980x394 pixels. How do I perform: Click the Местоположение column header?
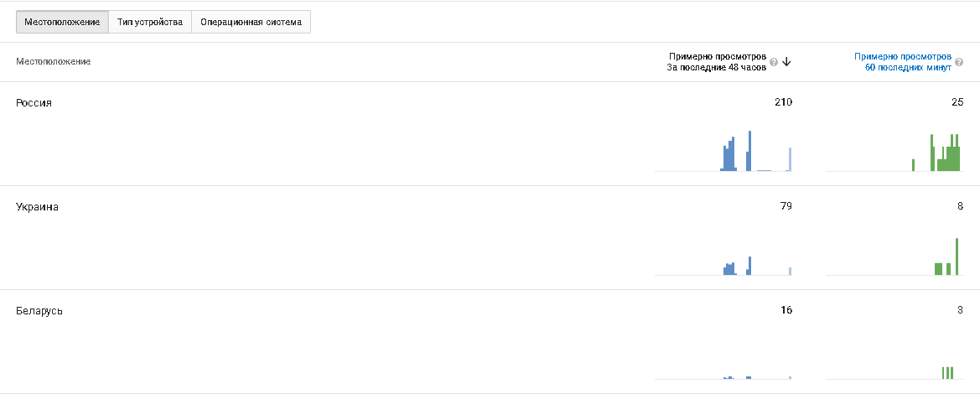54,62
